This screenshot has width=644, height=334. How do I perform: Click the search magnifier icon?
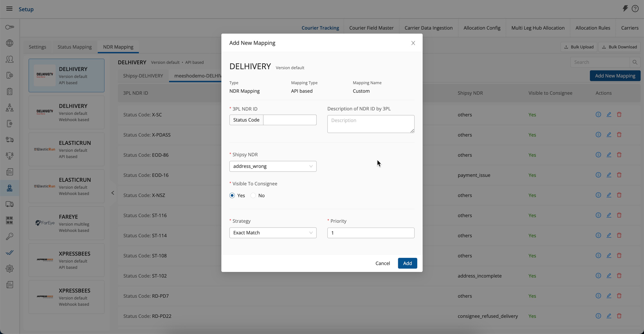[635, 62]
